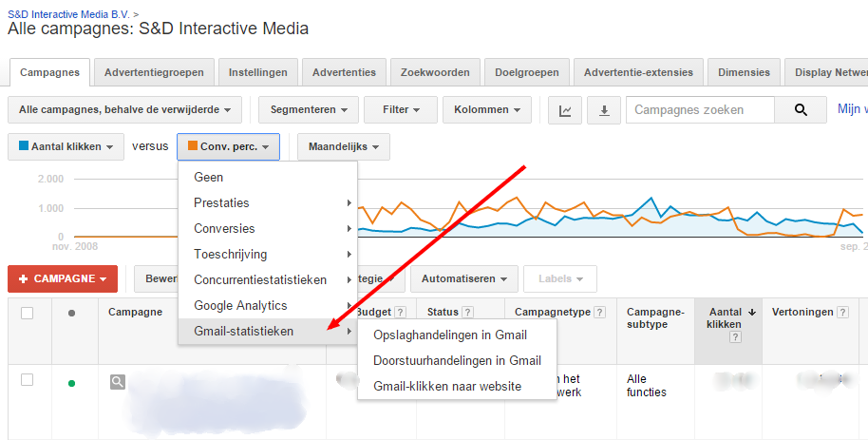Click the download report icon
The width and height of the screenshot is (868, 440).
604,110
